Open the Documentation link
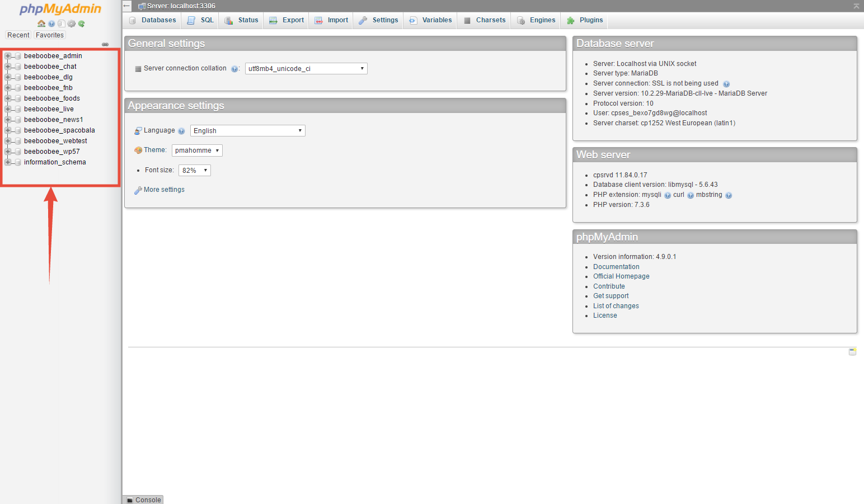Image resolution: width=864 pixels, height=504 pixels. coord(616,267)
